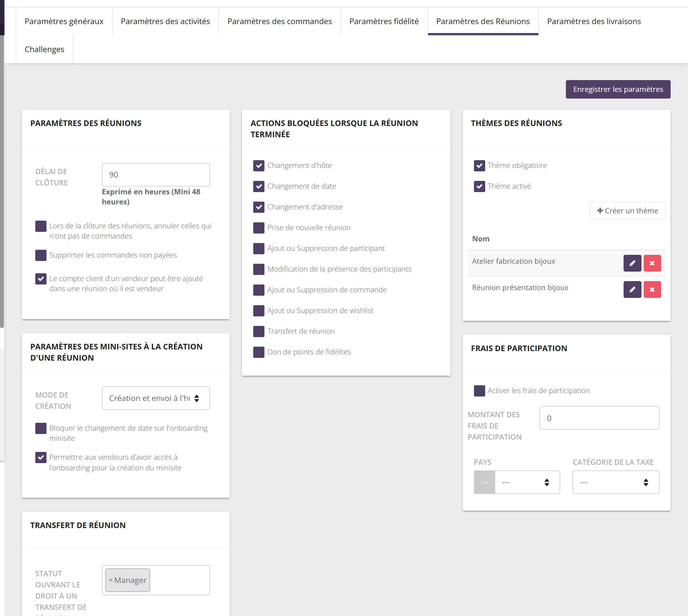Toggle the Thème obligatoire checkbox
Image resolution: width=688 pixels, height=616 pixels.
pyautogui.click(x=479, y=165)
